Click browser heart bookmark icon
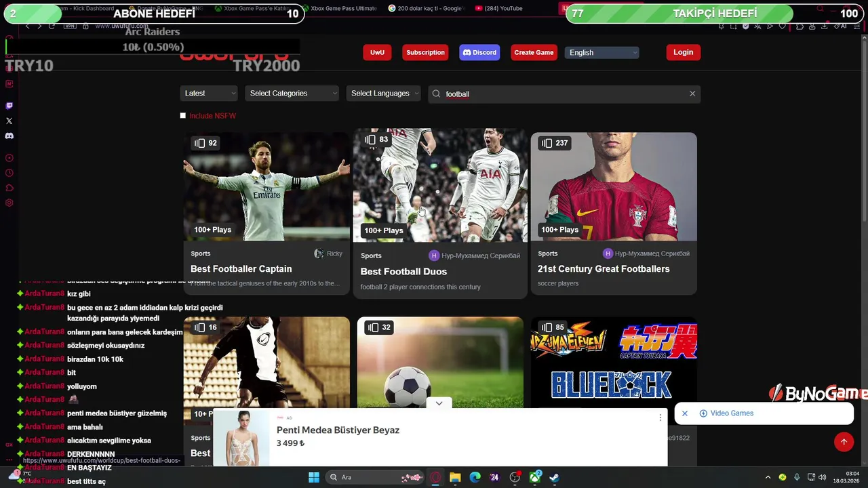The image size is (868, 488). coord(782,26)
